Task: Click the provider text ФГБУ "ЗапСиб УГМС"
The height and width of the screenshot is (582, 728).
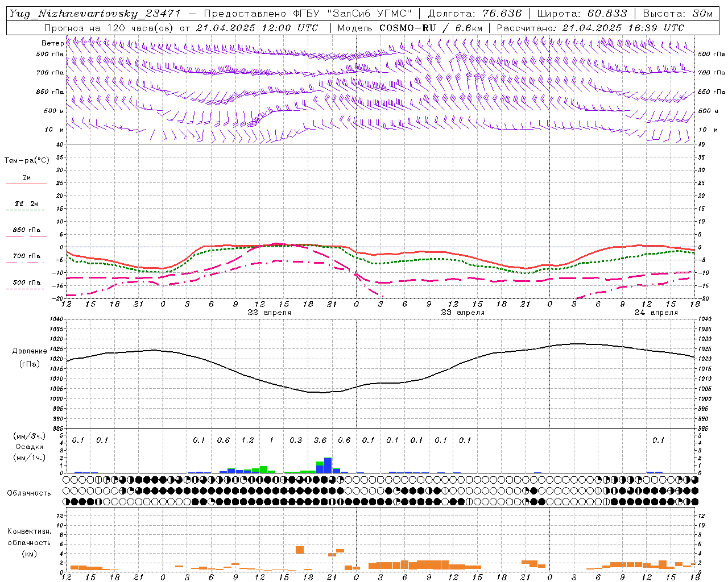Action: (351, 14)
